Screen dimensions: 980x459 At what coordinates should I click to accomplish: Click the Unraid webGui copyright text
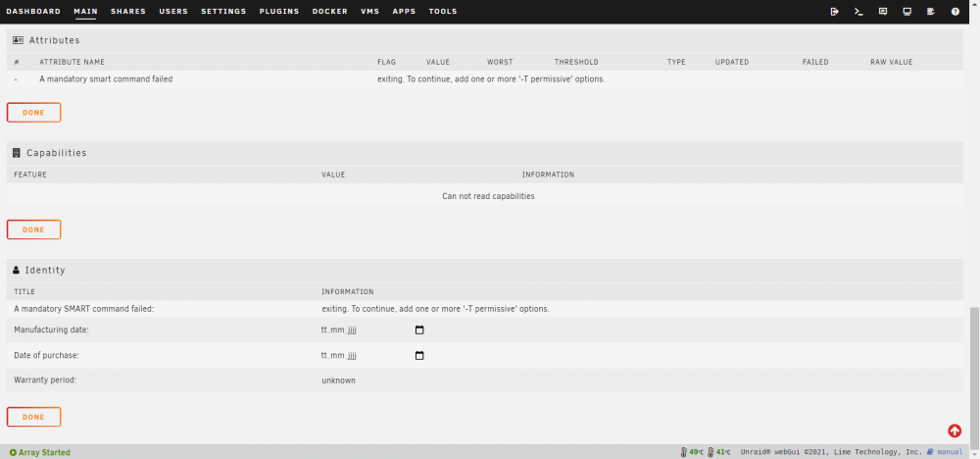click(831, 452)
